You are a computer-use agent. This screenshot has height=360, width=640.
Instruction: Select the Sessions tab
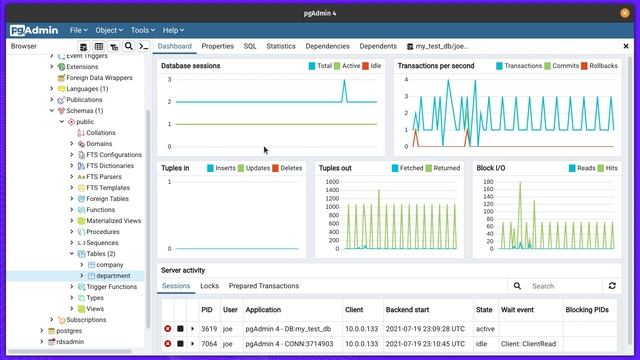pos(176,286)
